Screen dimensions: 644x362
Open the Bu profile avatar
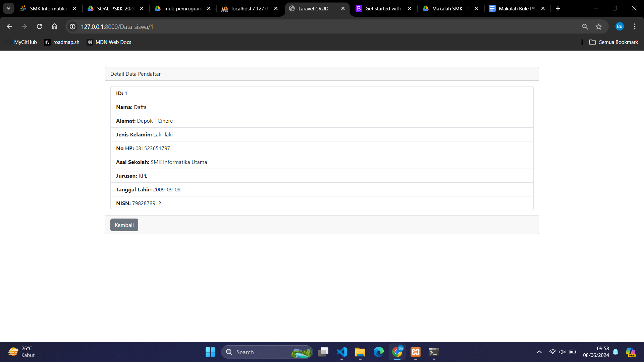(x=620, y=26)
